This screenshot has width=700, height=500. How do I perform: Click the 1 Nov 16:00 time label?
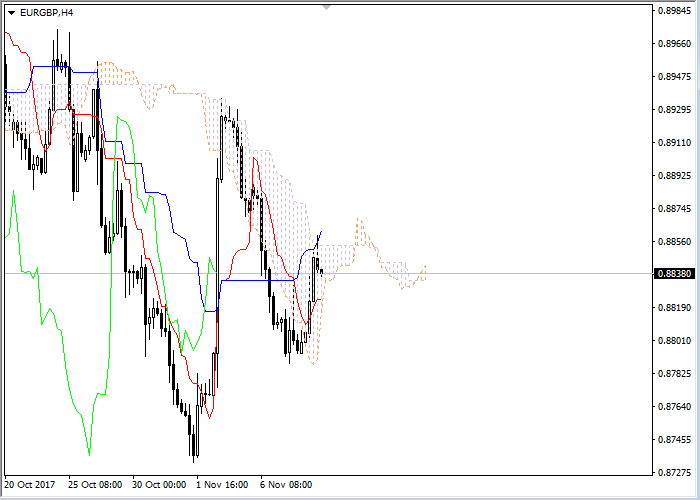point(222,485)
